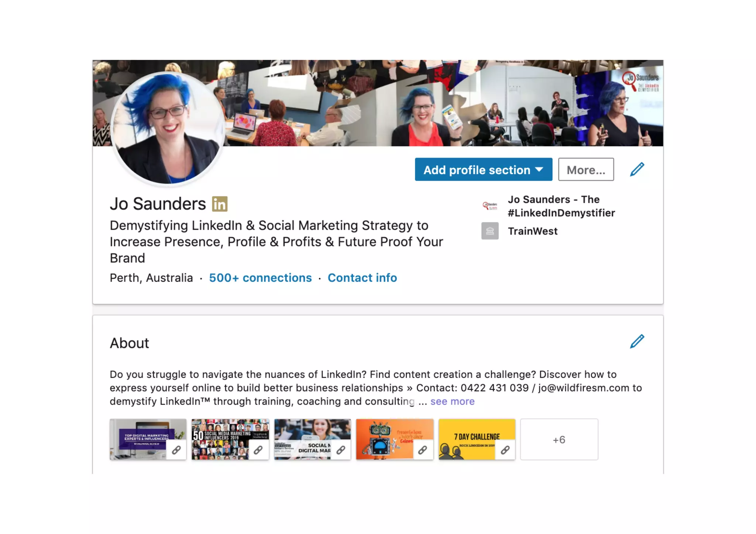
Task: Click the gold LinkedIn premium badge
Action: coord(220,204)
